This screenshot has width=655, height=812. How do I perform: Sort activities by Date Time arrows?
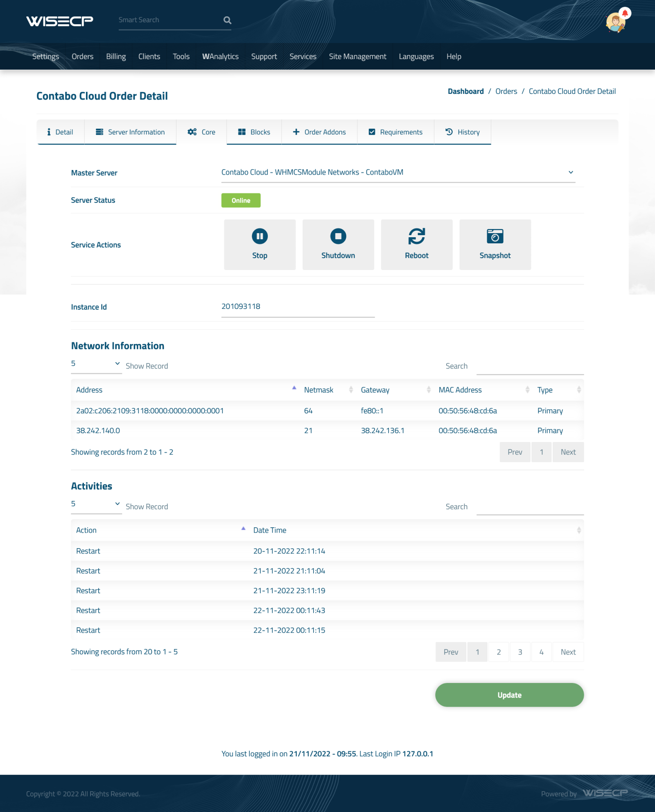point(579,530)
